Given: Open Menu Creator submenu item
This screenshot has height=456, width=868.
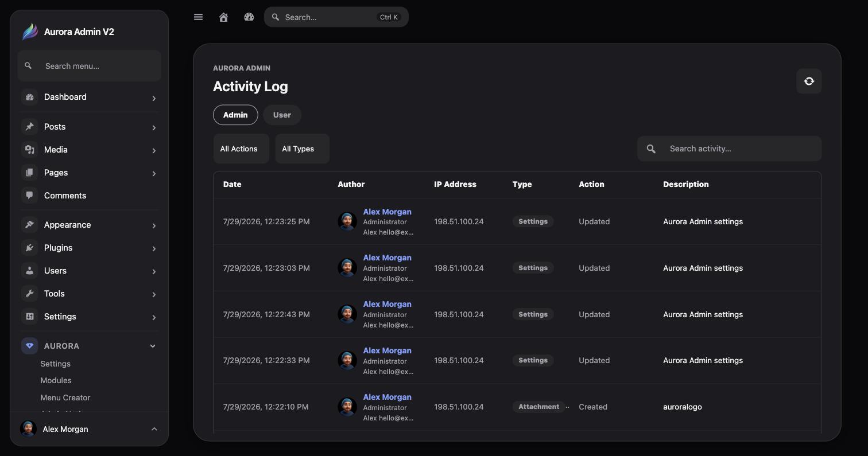Looking at the screenshot, I should click(65, 397).
